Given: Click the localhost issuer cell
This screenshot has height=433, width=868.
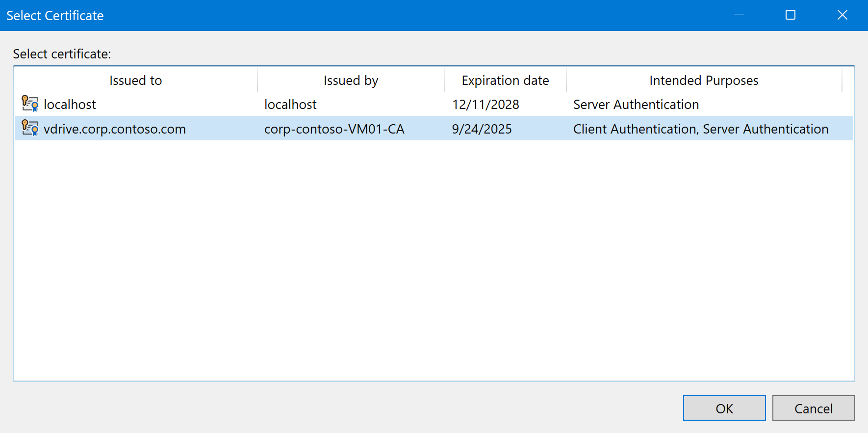Looking at the screenshot, I should point(290,105).
